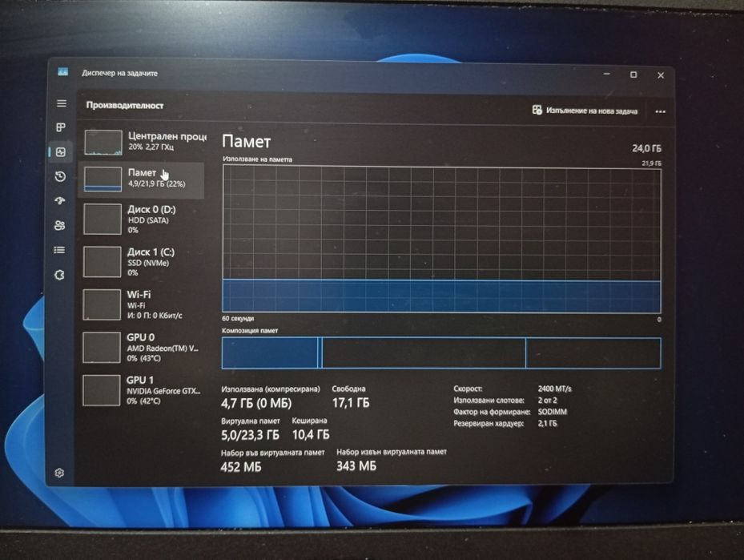
Task: Click the large 'Памет' title
Action: (246, 142)
